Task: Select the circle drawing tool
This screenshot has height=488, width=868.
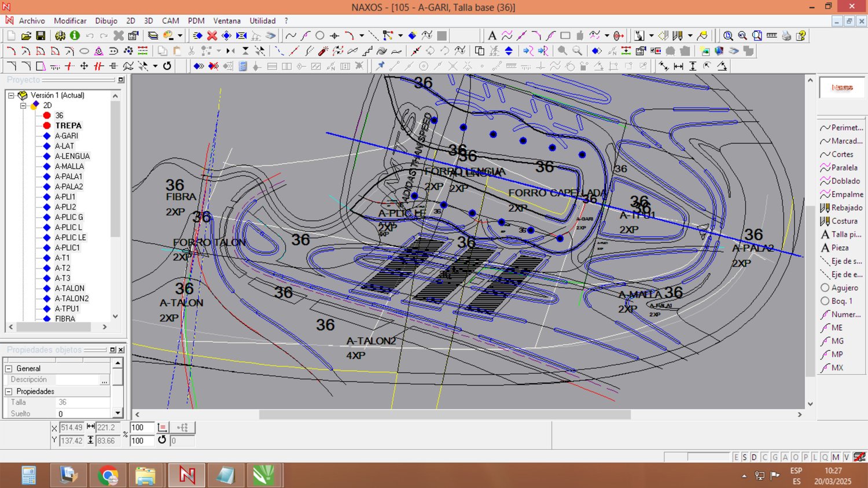Action: click(x=320, y=36)
